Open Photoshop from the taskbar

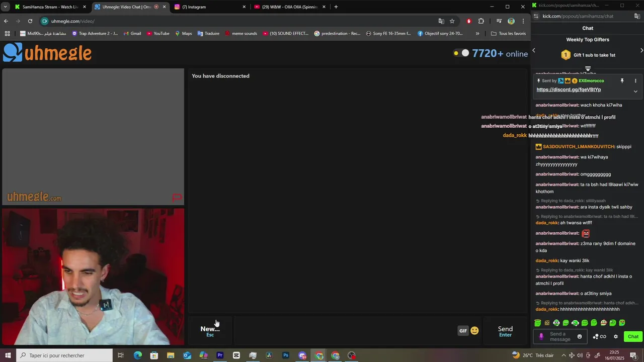pyautogui.click(x=285, y=355)
